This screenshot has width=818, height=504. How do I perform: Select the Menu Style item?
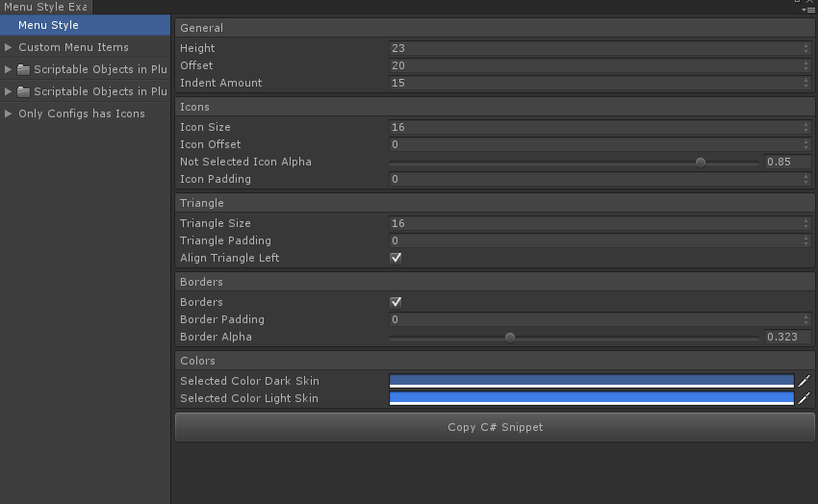[85, 25]
